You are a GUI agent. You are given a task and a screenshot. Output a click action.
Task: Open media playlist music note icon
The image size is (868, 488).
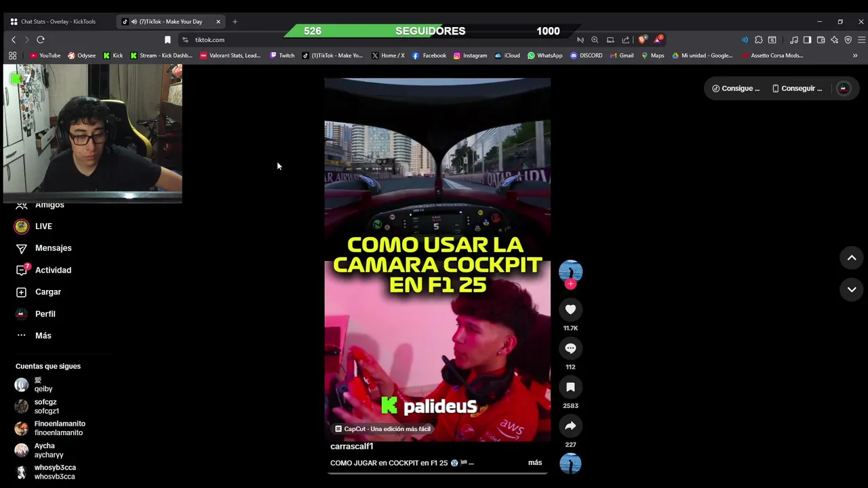click(x=793, y=40)
